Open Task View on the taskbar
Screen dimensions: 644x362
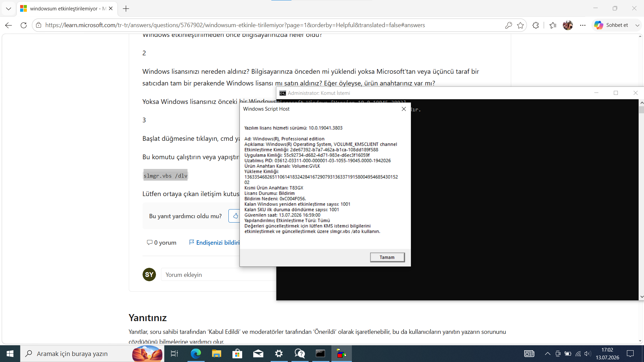tap(174, 354)
